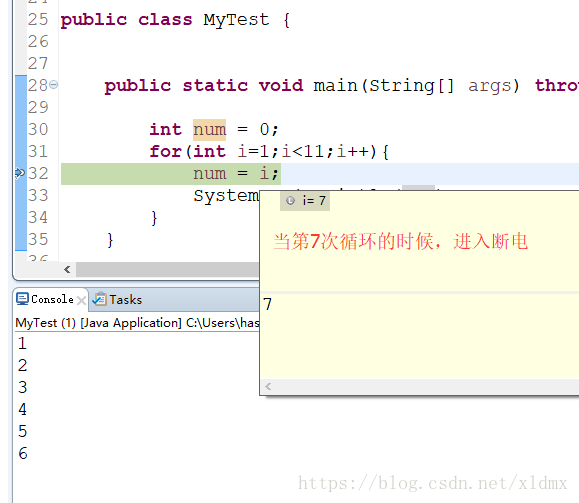Click the highlighted 'num' variable on line 30
The width and height of the screenshot is (579, 503).
[209, 130]
